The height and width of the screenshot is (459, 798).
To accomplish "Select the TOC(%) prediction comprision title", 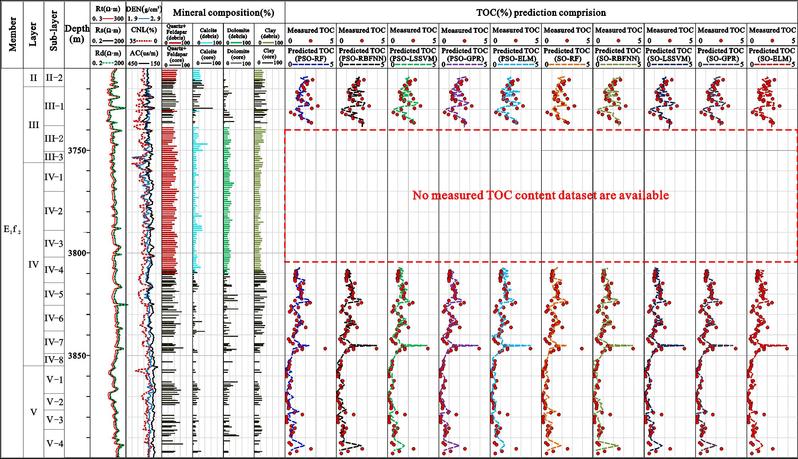I will (x=541, y=14).
